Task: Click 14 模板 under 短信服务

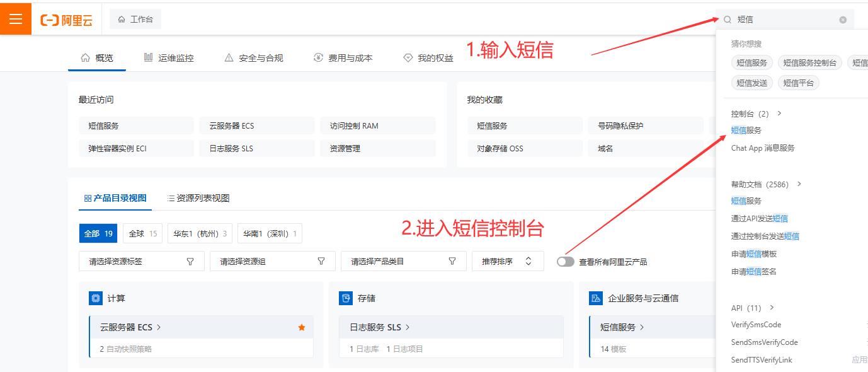Action: [x=613, y=349]
